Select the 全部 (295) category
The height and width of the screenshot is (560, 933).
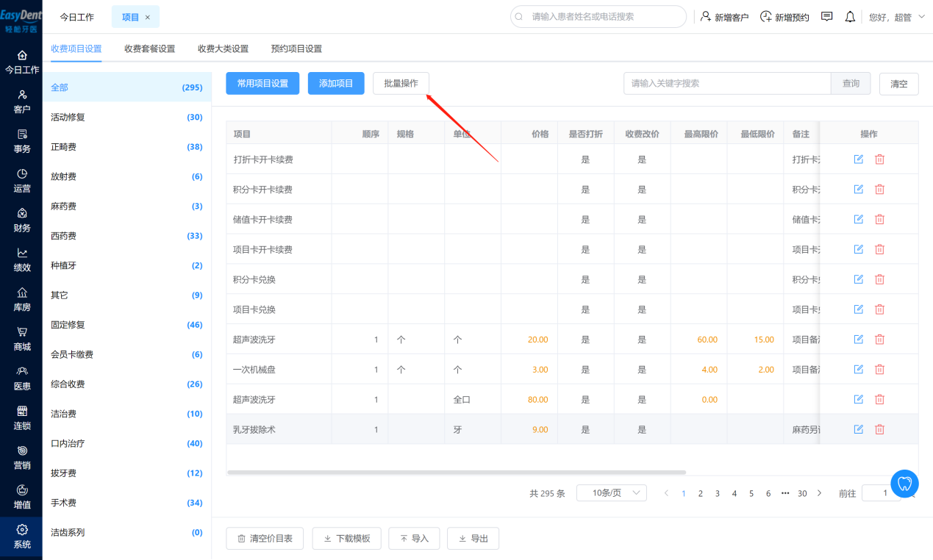tap(126, 87)
